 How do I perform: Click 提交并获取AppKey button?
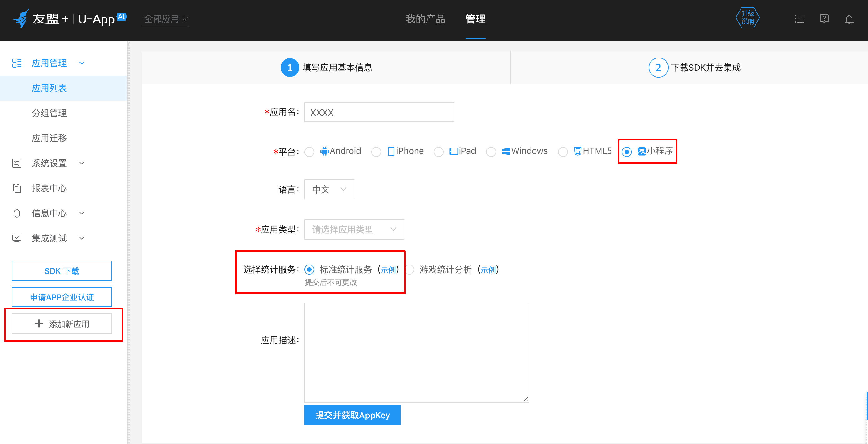(352, 415)
